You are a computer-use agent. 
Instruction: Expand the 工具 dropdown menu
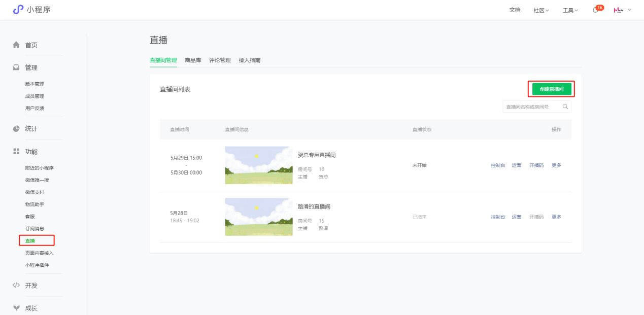[x=570, y=10]
